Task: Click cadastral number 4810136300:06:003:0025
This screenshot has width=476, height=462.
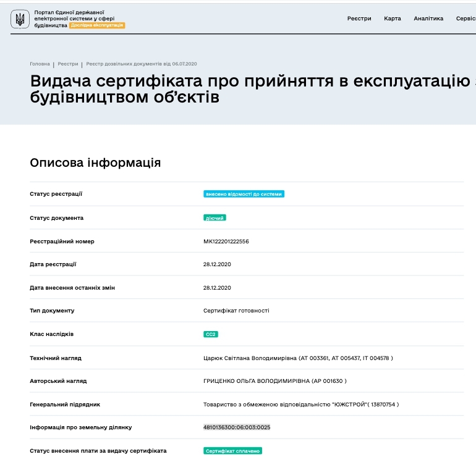Action: [237, 427]
